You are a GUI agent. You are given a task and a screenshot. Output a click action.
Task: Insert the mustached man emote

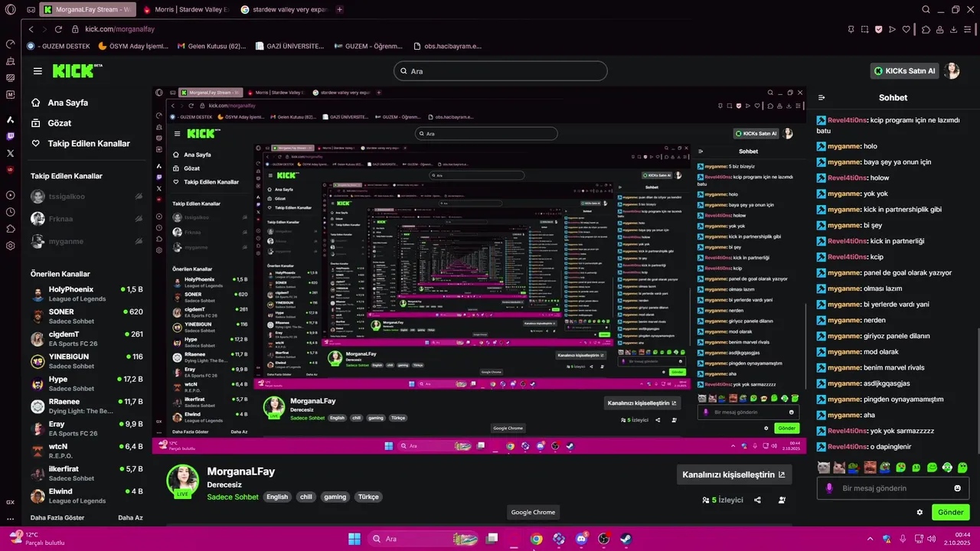(x=870, y=467)
